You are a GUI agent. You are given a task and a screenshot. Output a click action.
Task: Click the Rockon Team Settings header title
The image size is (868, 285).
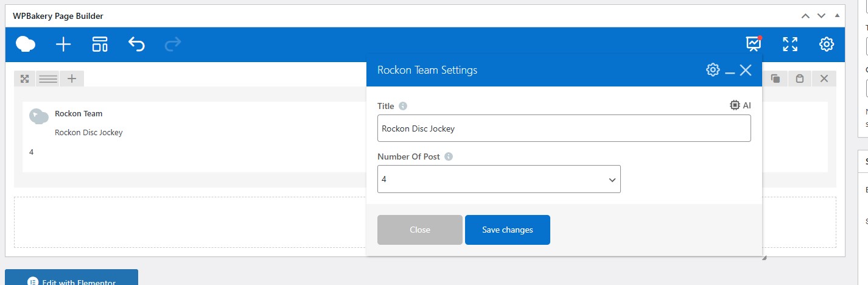(427, 70)
